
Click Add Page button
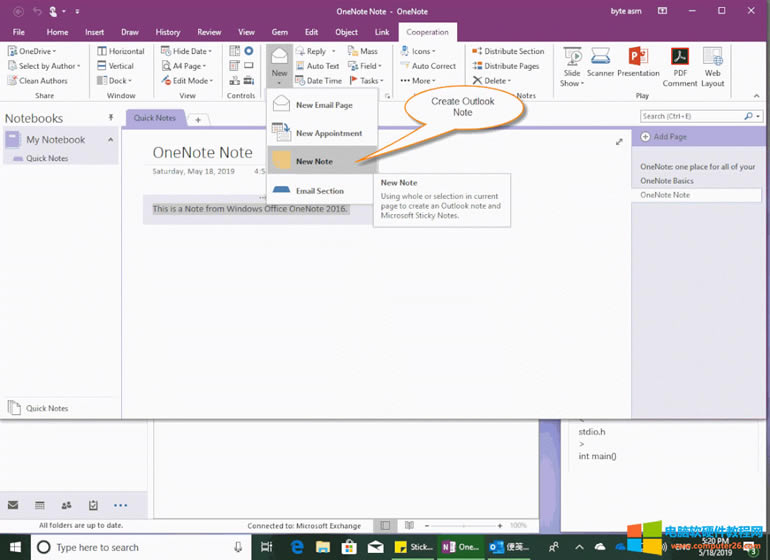pyautogui.click(x=668, y=136)
